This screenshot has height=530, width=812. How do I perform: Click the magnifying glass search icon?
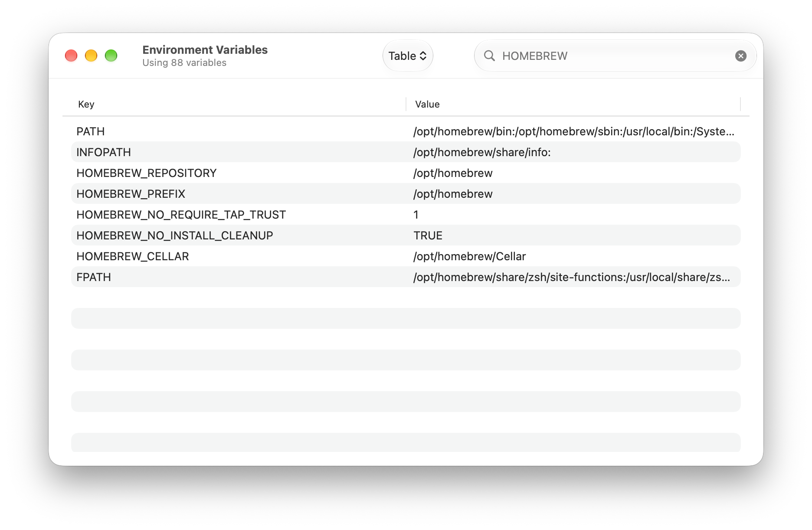[x=489, y=56]
